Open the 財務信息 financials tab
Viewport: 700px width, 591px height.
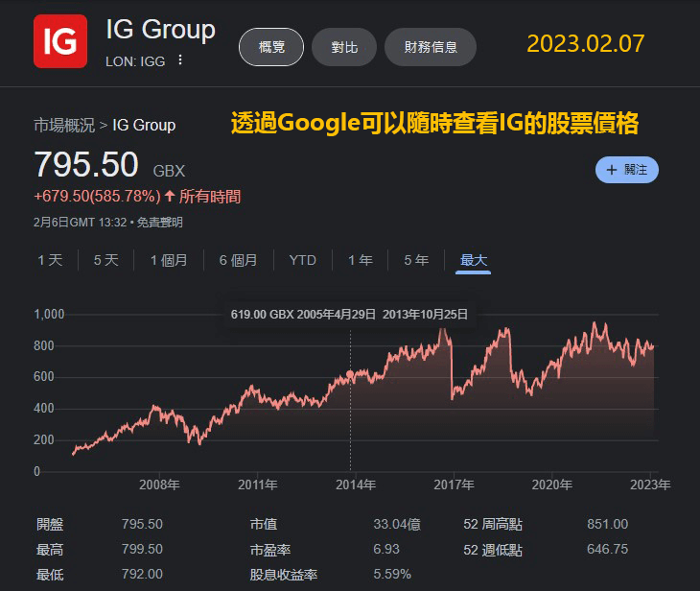tap(431, 47)
